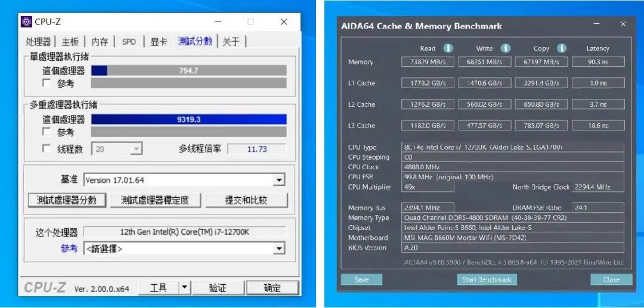The height and width of the screenshot is (308, 644).
Task: Open the 基准 Version 17.01.64 dropdown
Action: 279,180
